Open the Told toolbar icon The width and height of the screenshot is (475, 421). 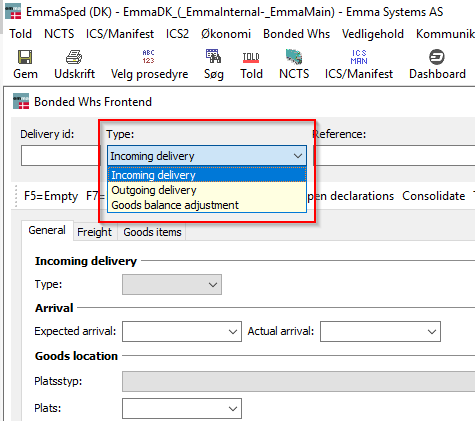pyautogui.click(x=251, y=57)
